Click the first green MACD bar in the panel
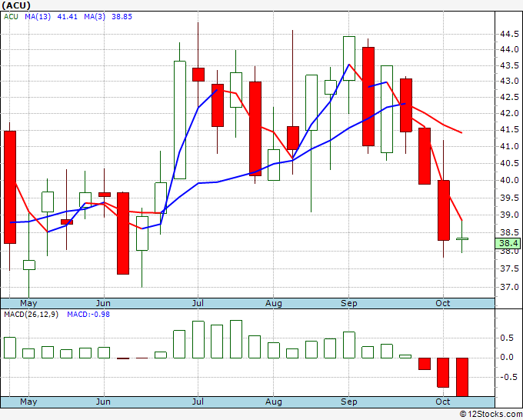 [x=10, y=348]
